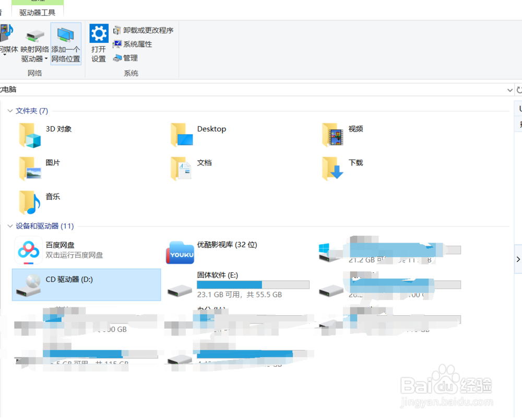Click 映射网络驱动器 icon in ribbon

pyautogui.click(x=35, y=37)
